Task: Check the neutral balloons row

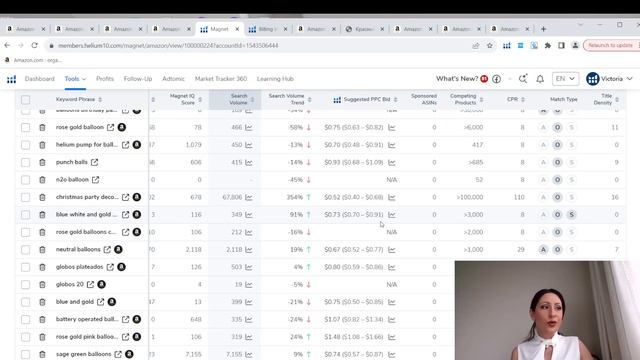Action: click(25, 249)
